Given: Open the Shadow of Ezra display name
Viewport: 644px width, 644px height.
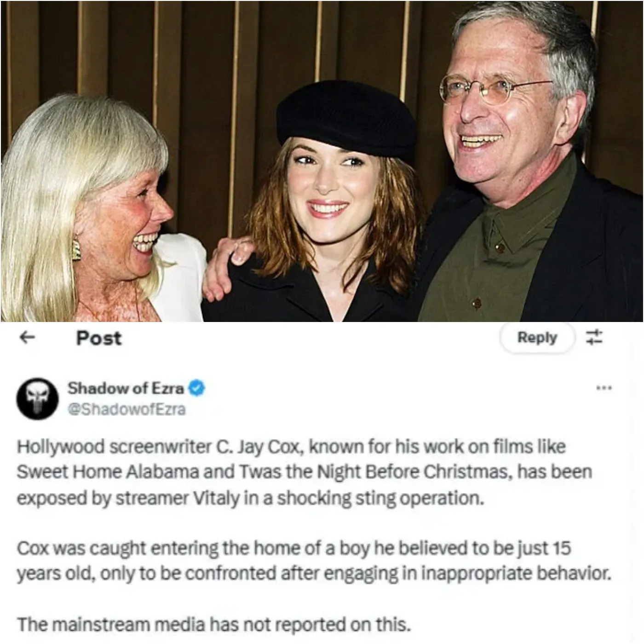Looking at the screenshot, I should click(x=126, y=388).
